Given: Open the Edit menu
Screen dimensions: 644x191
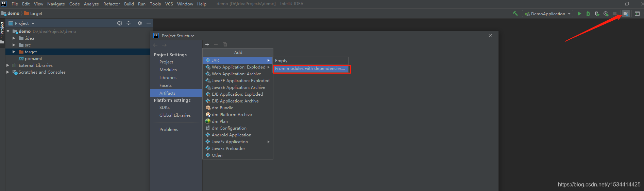Looking at the screenshot, I should (x=26, y=4).
